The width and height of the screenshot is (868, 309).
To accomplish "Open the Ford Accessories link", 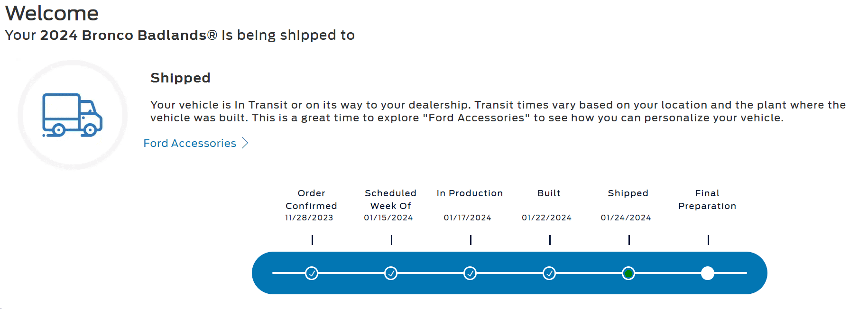I will coord(190,143).
